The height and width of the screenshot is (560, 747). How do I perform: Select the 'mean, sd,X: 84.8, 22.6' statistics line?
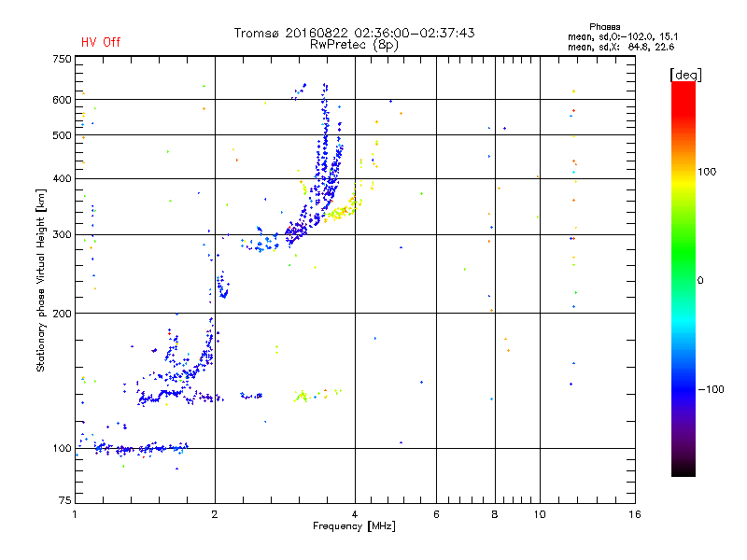pos(621,47)
